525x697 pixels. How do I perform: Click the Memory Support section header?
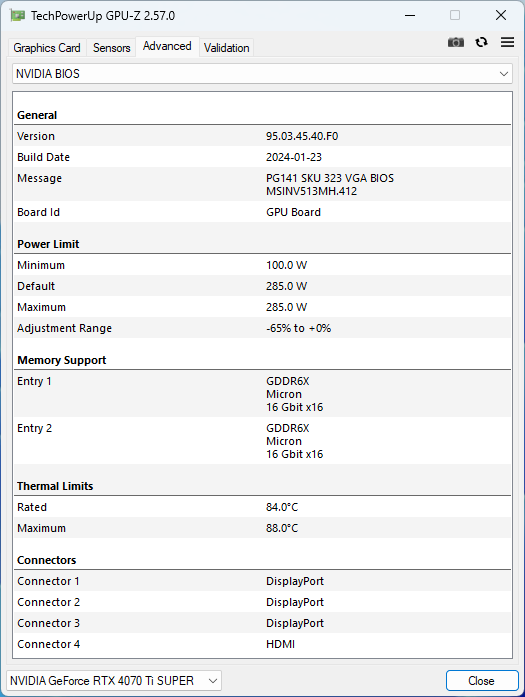click(x=61, y=360)
